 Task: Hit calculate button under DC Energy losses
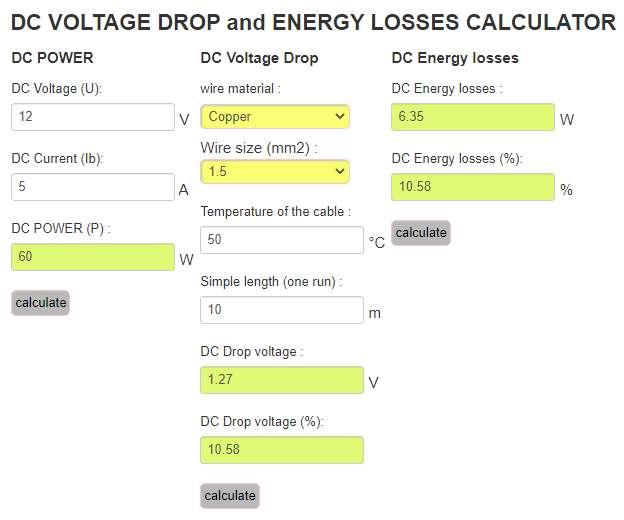click(421, 233)
